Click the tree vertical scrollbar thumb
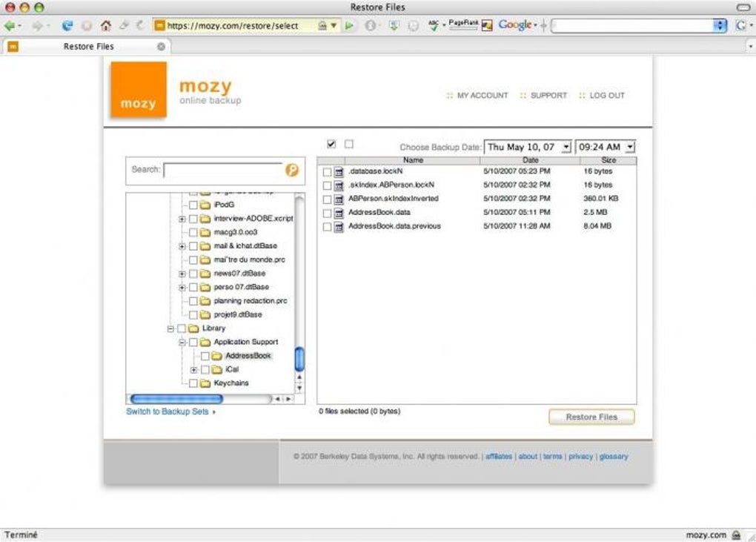756x542 pixels. coord(299,360)
